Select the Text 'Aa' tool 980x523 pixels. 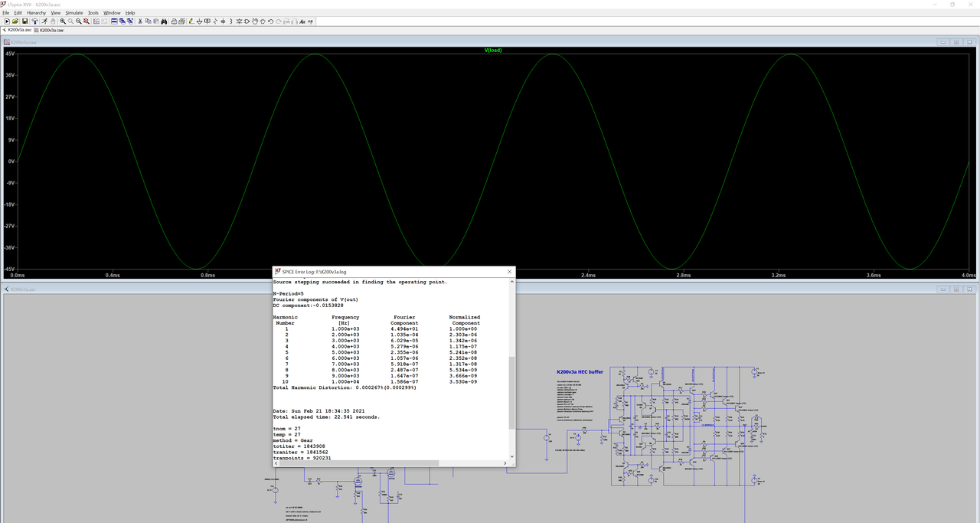(302, 21)
